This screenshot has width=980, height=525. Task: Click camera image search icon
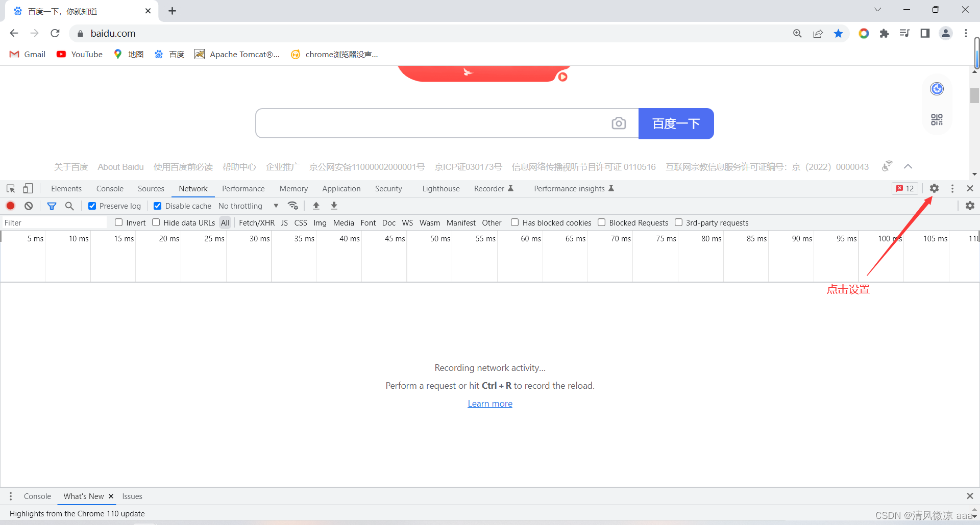pos(619,123)
